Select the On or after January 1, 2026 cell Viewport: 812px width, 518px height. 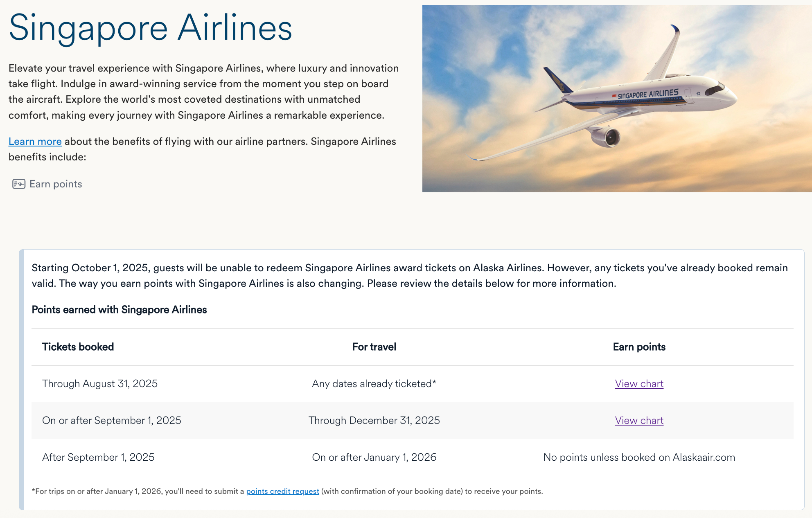374,457
